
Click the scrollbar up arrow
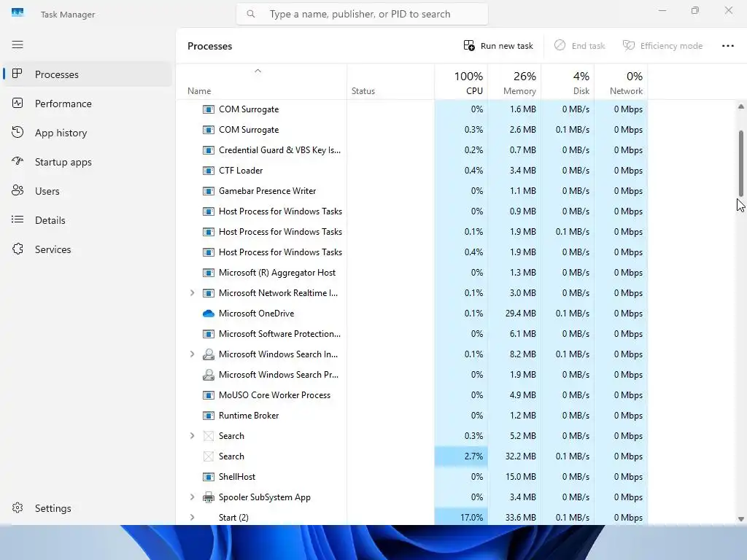[x=741, y=106]
